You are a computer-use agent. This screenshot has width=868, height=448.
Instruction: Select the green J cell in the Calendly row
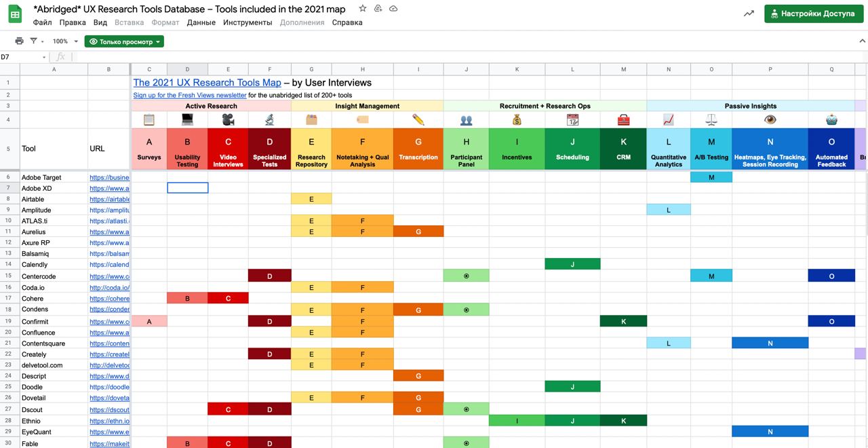[x=572, y=264]
